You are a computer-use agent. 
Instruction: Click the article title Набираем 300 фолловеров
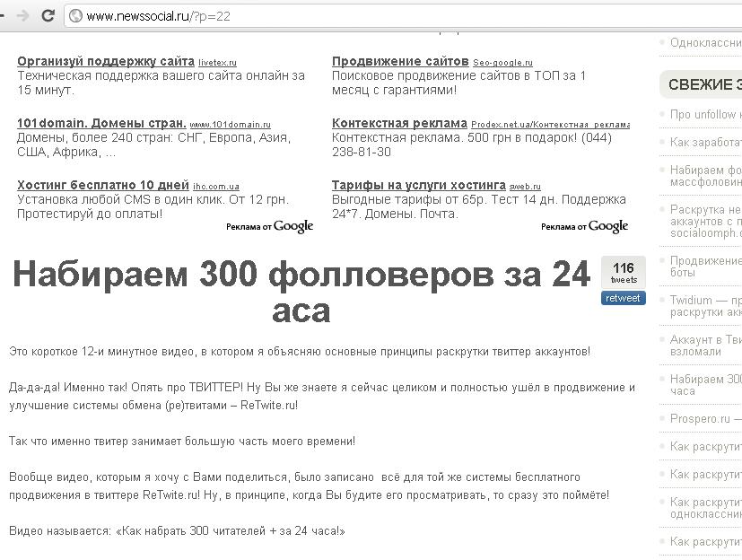click(301, 292)
